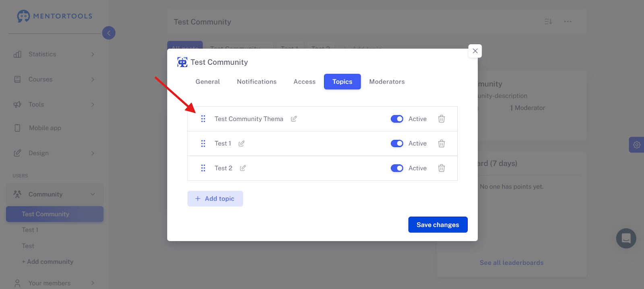
Task: Delete the Test Community Thema topic
Action: pos(442,119)
